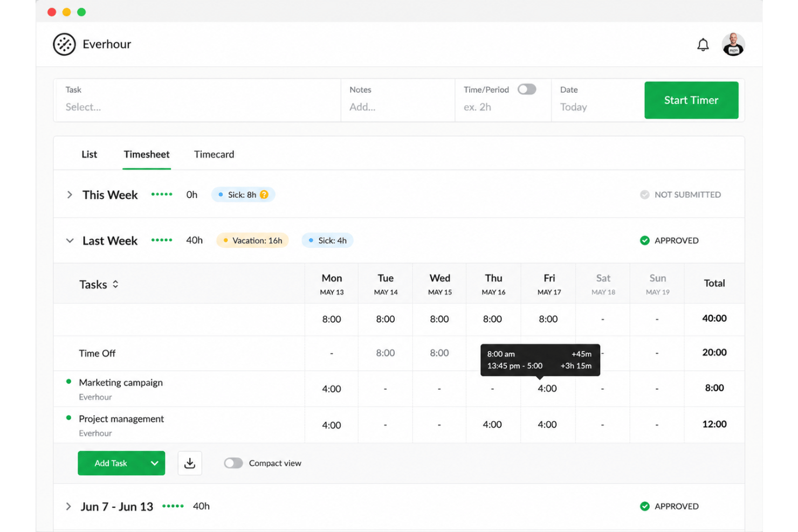Expand the Jun 7 - Jun 13 week

(x=68, y=507)
